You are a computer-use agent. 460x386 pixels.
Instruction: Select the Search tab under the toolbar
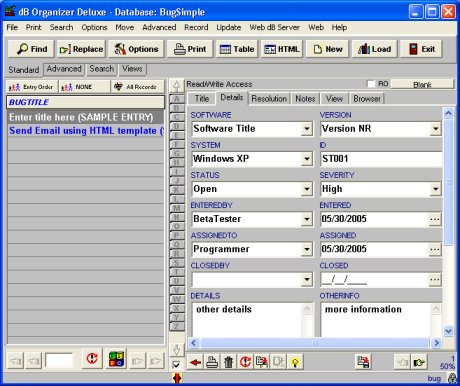tap(102, 69)
